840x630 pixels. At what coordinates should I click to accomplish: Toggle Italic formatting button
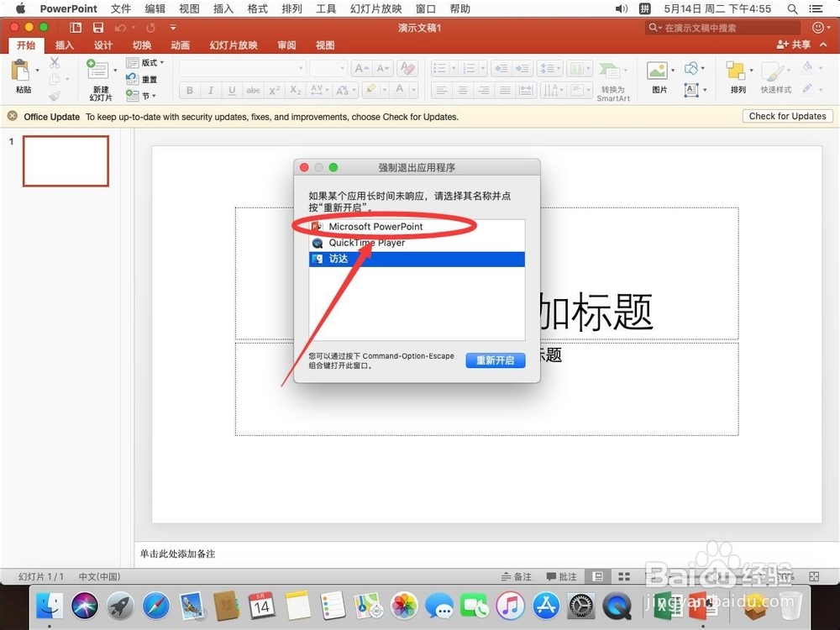click(211, 91)
